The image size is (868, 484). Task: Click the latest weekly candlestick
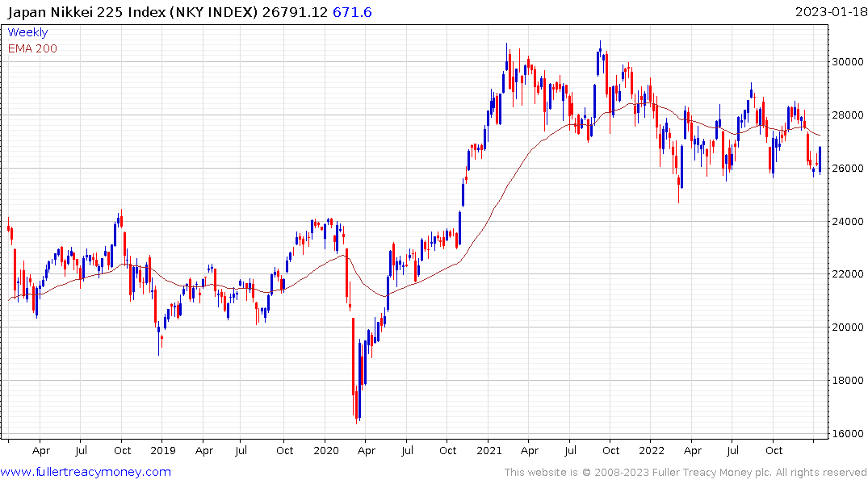[820, 160]
